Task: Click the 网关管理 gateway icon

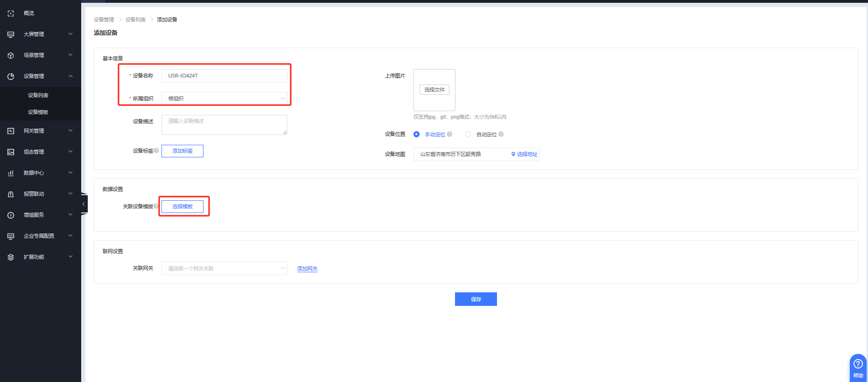Action: [11, 131]
